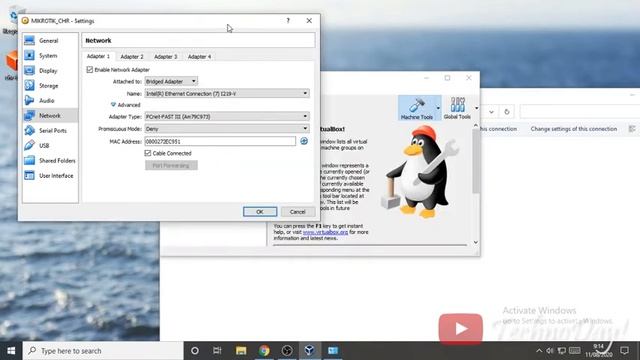Toggle the Enable Network Adapter checkbox
The height and width of the screenshot is (360, 640).
click(90, 70)
